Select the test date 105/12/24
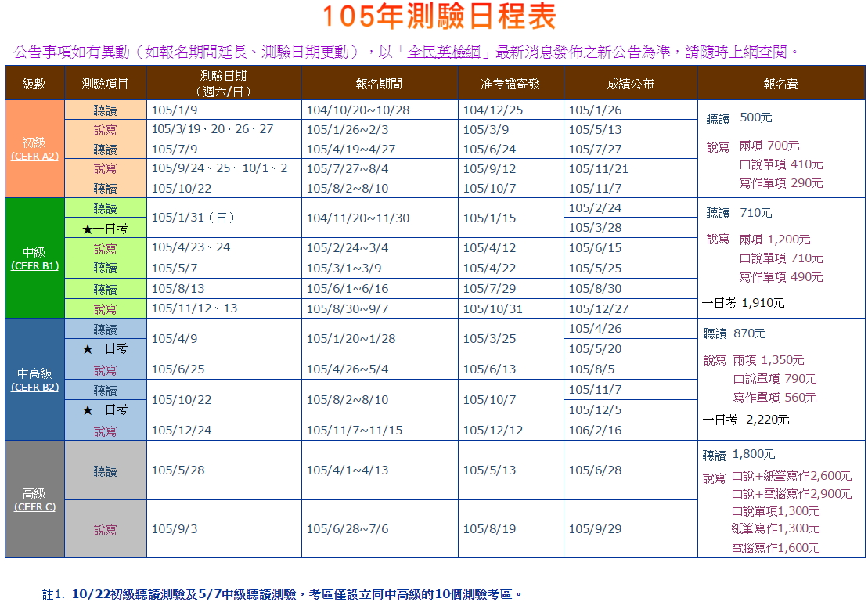Image resolution: width=868 pixels, height=602 pixels. click(182, 431)
